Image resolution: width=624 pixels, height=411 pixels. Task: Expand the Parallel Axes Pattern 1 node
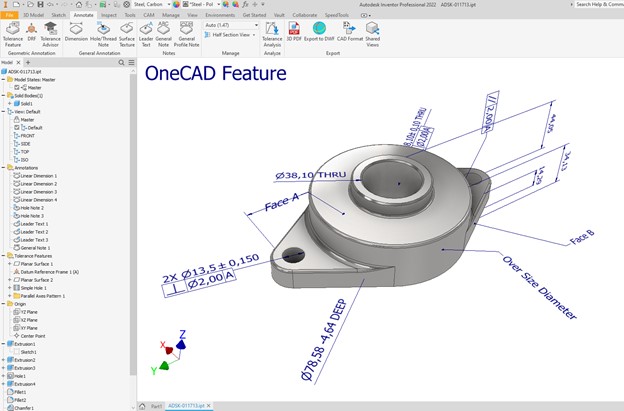10,296
